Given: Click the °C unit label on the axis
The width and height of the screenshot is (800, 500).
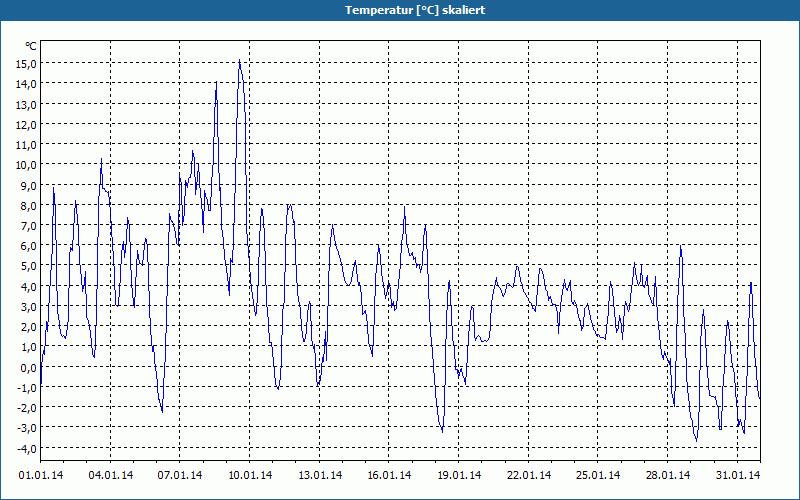Looking at the screenshot, I should [31, 46].
